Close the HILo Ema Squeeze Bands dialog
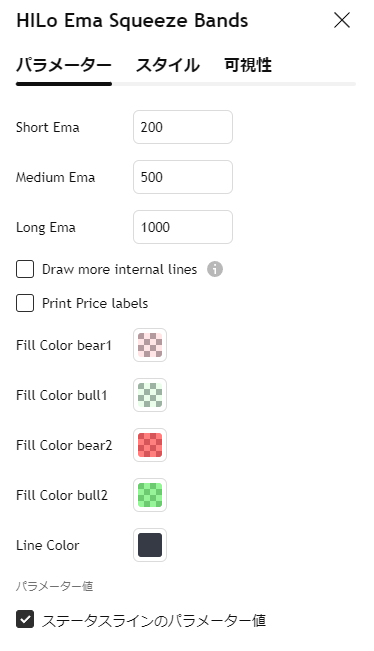 [342, 20]
